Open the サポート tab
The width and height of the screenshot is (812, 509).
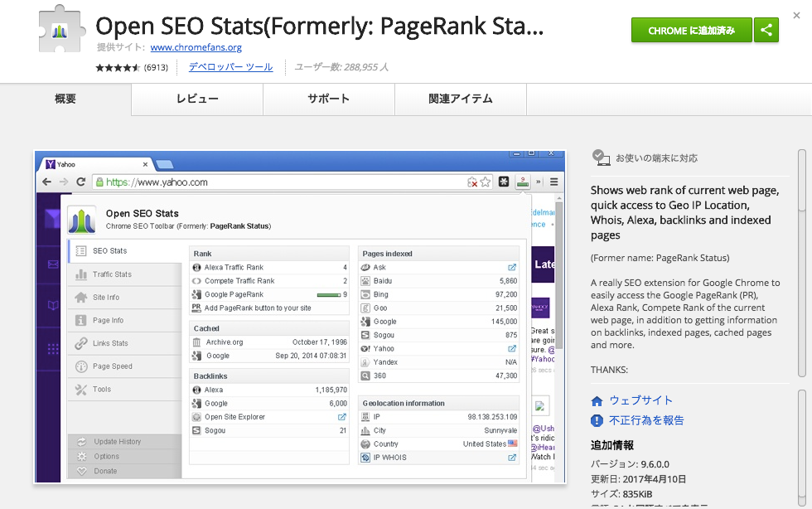(x=329, y=99)
